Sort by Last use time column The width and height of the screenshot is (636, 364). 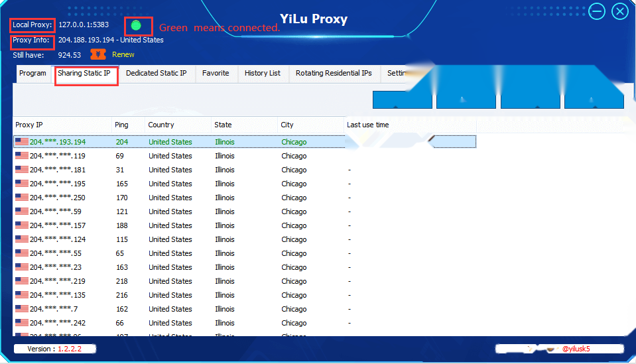click(410, 125)
